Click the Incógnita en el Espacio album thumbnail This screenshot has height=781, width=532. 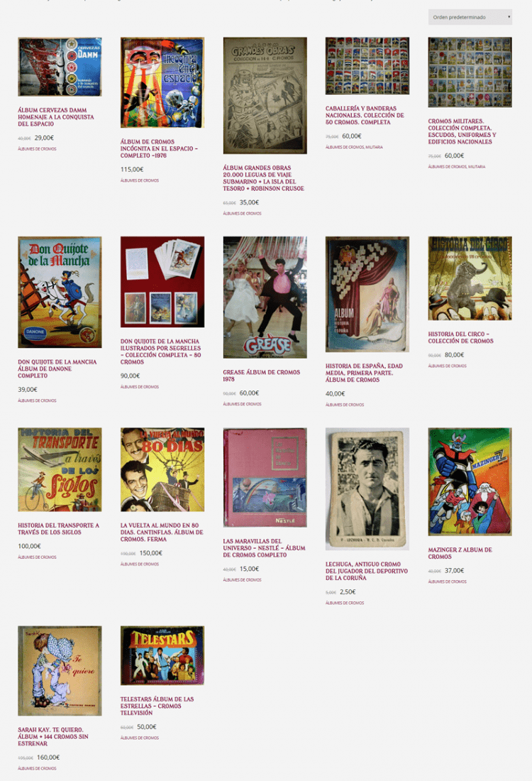coord(162,82)
